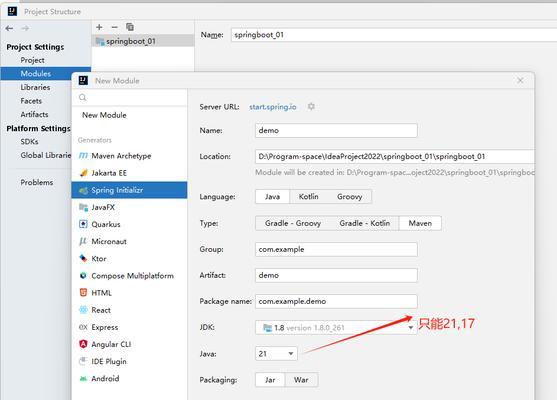Choose Java as the language

coord(272,196)
